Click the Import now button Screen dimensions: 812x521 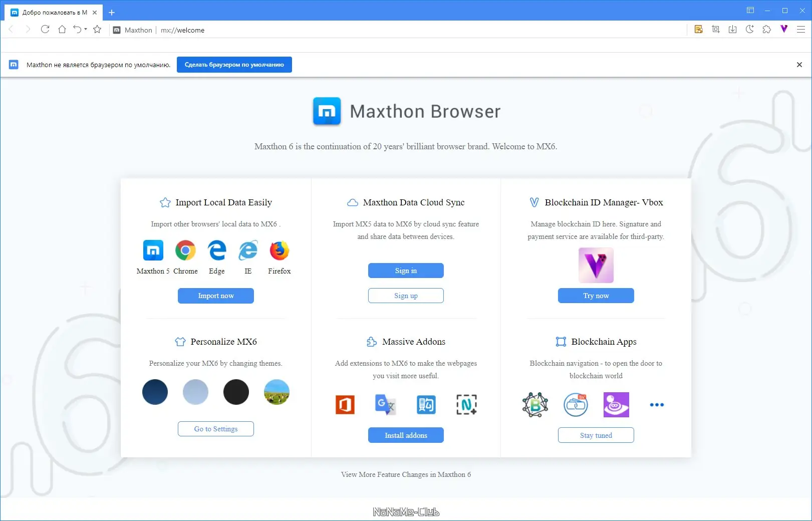coord(216,296)
